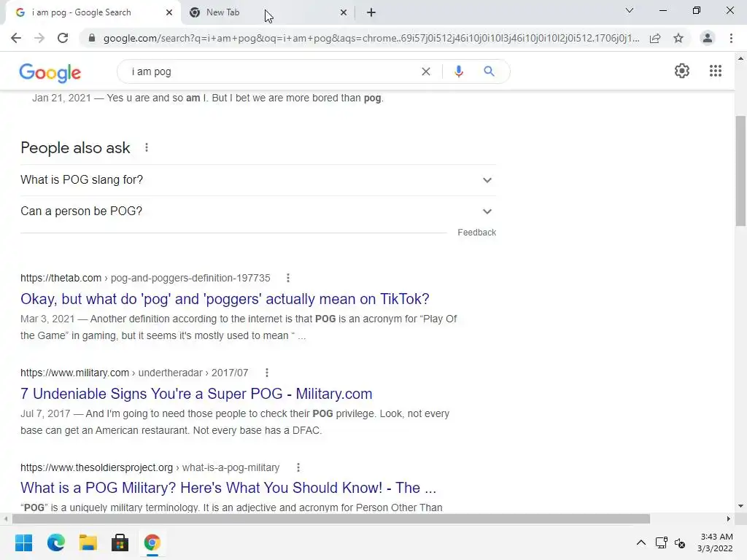The width and height of the screenshot is (747, 560).
Task: Open Google quick settings gear
Action: coord(682,71)
